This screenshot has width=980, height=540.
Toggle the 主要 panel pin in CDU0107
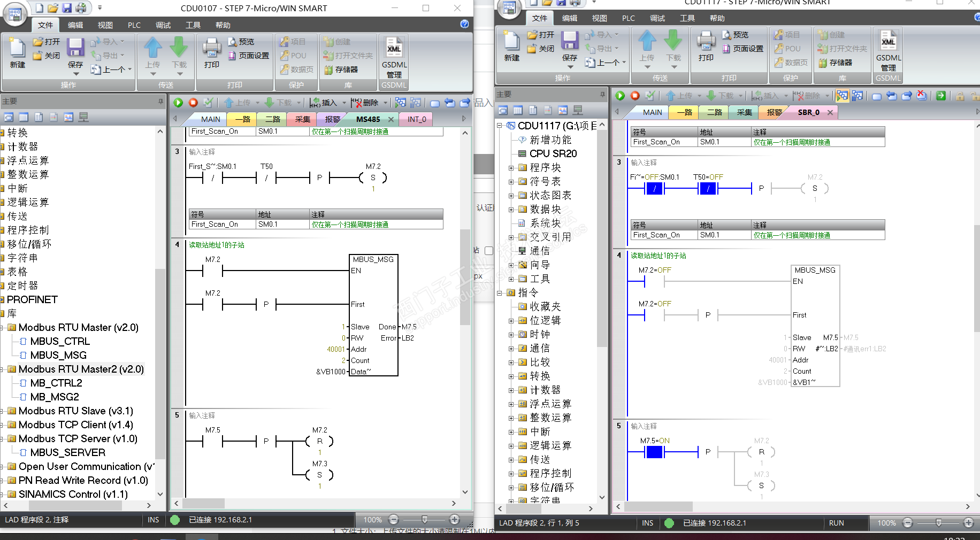coord(160,101)
